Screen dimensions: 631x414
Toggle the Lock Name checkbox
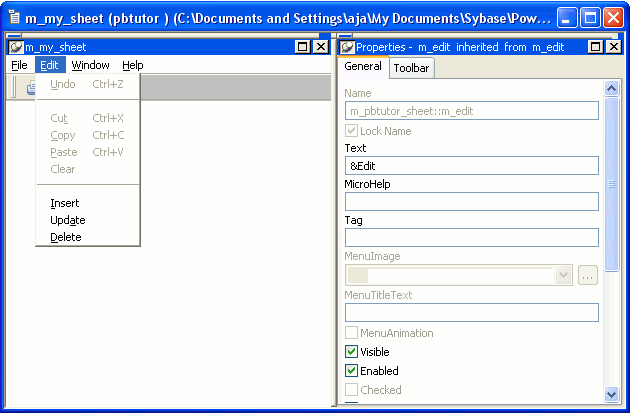[x=351, y=131]
